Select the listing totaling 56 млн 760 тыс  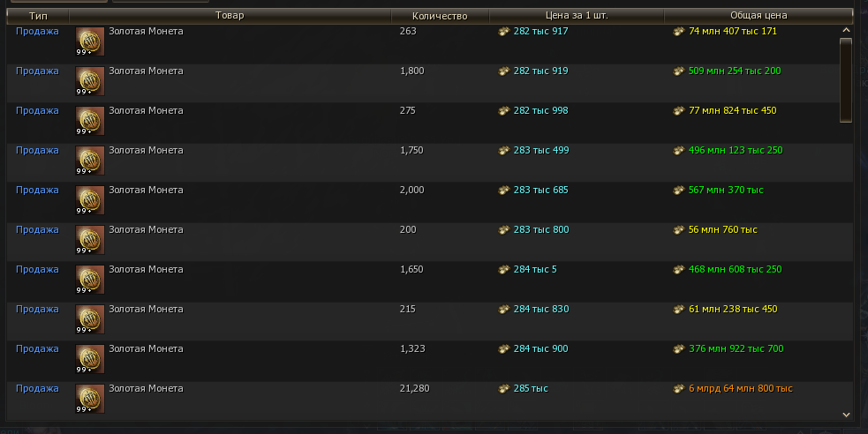pos(722,230)
